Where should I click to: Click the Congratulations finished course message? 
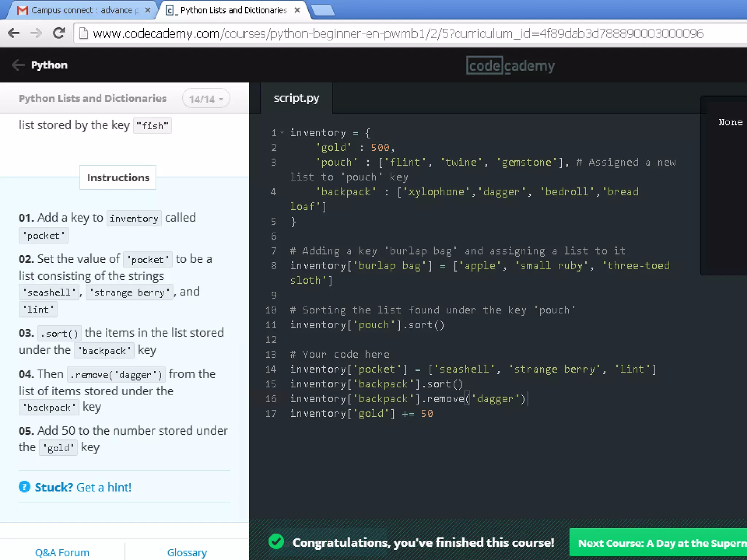pyautogui.click(x=423, y=542)
